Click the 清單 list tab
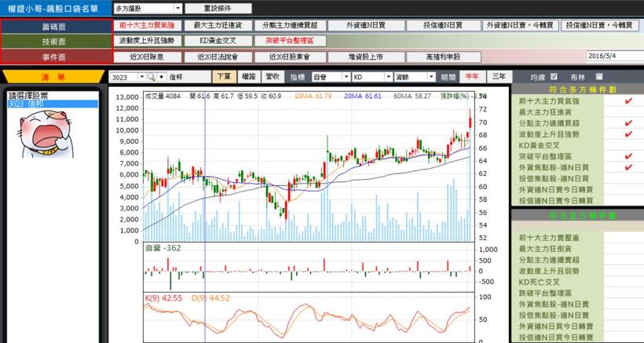Viewport: 644px width, 343px height. 53,77
